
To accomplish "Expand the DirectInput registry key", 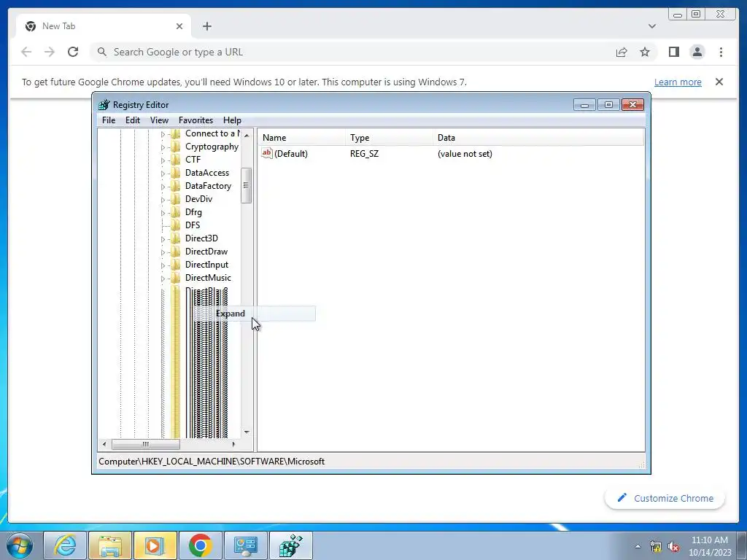I will (163, 265).
